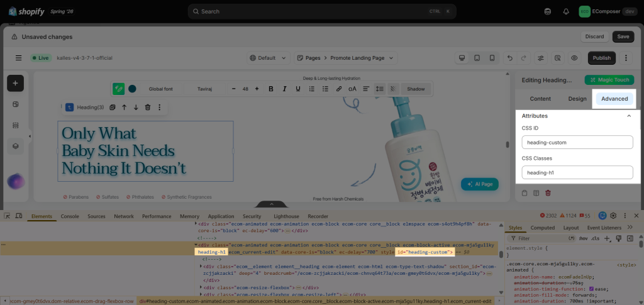Delete the Heading(3) element via trash icon
Screen dimensions: 644x305
click(147, 107)
